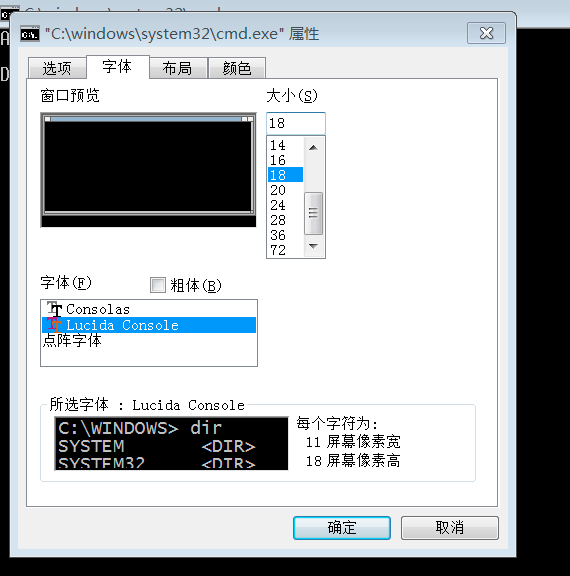Select the 字体 tab
570x576 pixels.
click(118, 67)
